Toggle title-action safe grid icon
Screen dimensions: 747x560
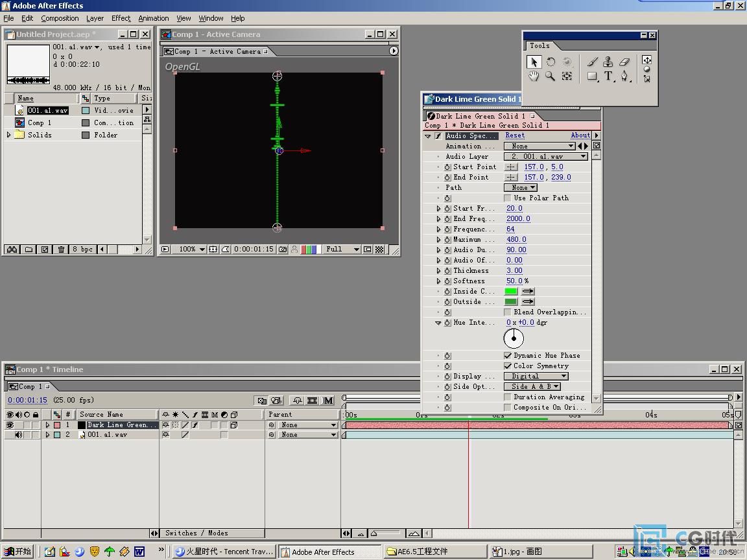pyautogui.click(x=213, y=249)
